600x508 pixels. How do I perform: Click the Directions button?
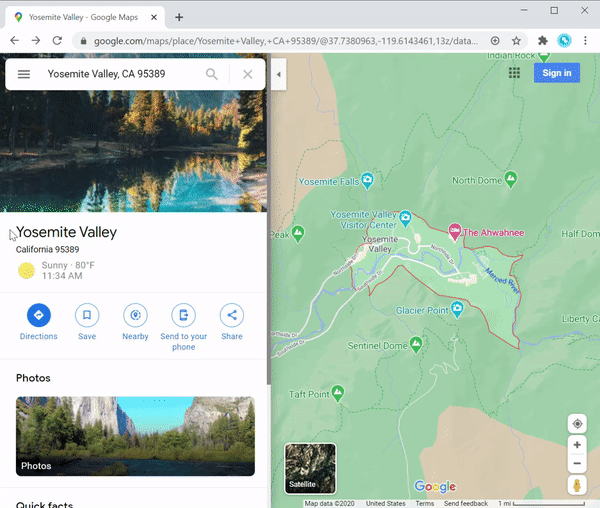tap(39, 321)
